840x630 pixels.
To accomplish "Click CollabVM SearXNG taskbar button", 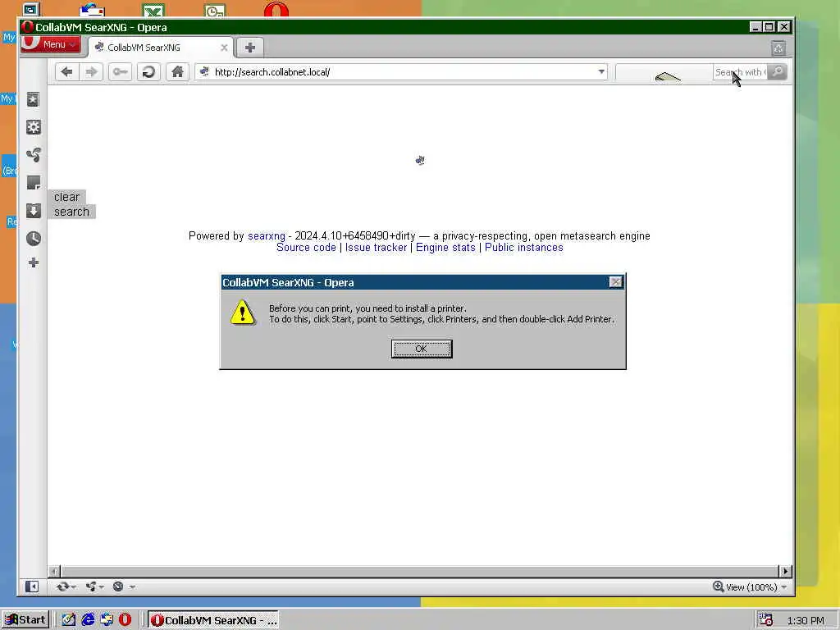I will [x=213, y=620].
